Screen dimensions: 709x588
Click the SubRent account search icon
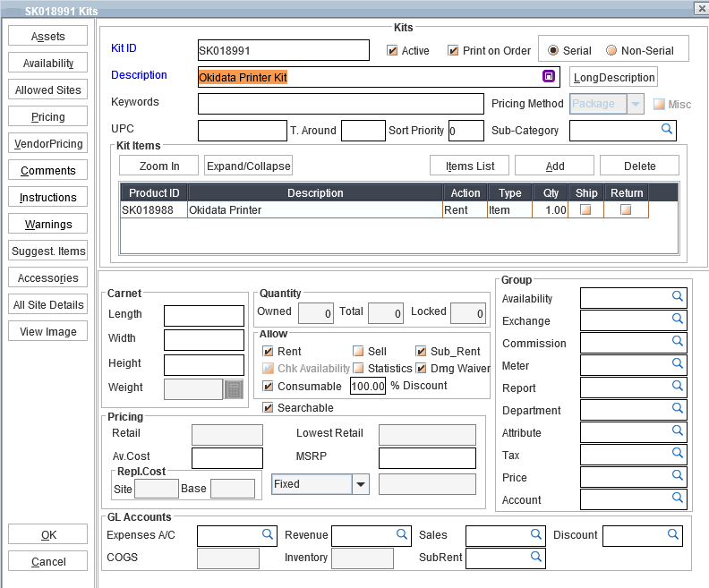(535, 557)
